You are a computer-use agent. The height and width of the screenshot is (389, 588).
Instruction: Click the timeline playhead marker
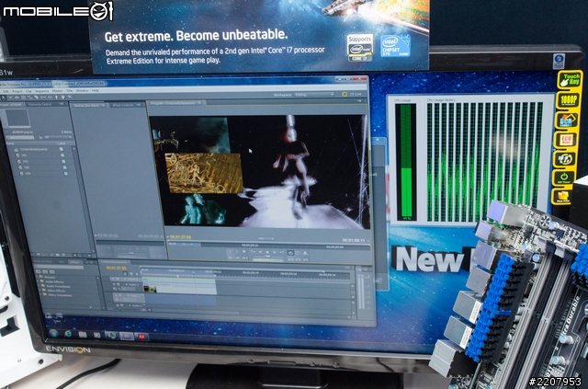(194, 272)
